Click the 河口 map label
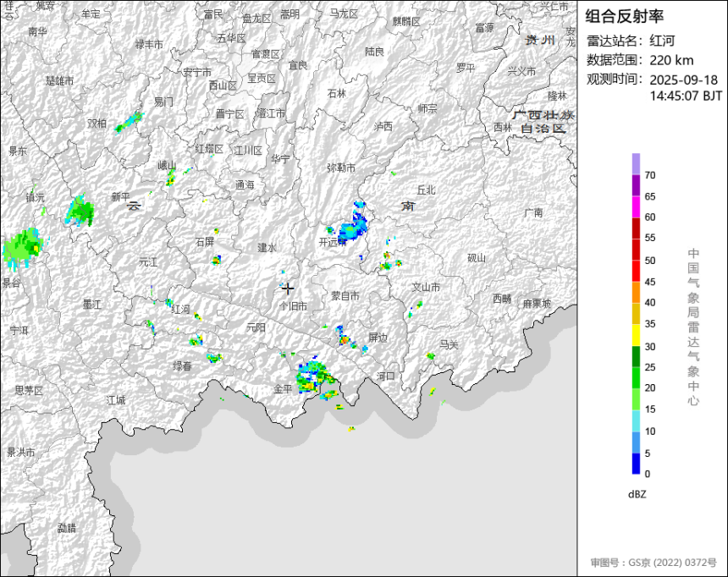This screenshot has width=728, height=577. click(385, 376)
